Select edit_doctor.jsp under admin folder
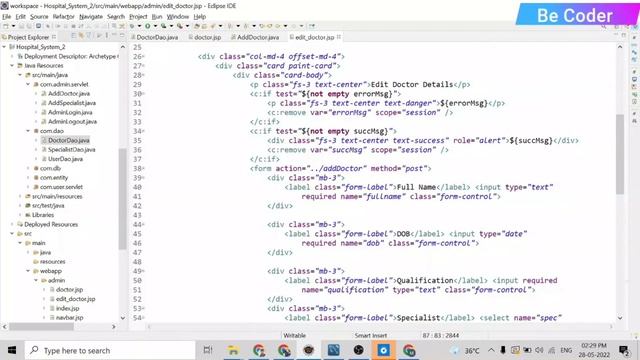 [76, 299]
